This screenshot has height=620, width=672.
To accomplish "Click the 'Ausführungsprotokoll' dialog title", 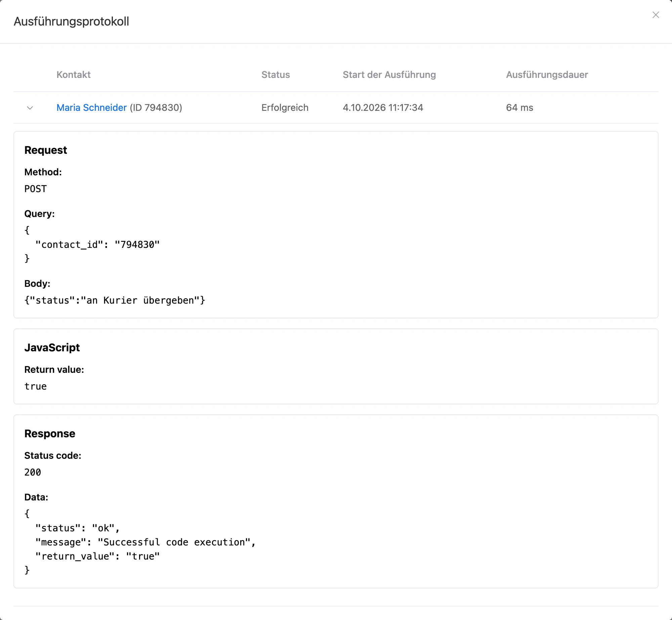I will tap(71, 21).
